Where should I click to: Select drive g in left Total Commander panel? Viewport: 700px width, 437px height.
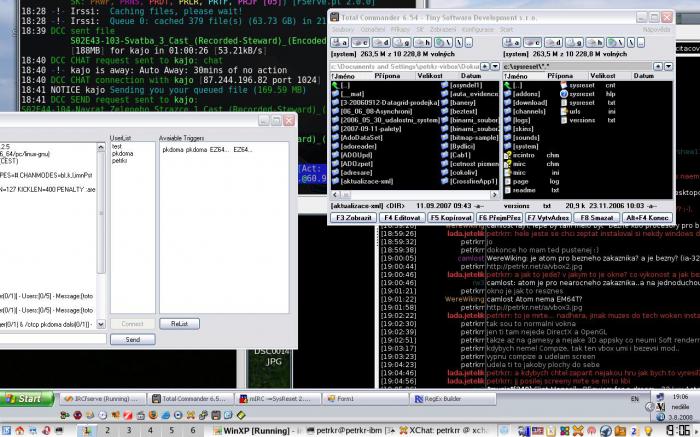tap(401, 42)
